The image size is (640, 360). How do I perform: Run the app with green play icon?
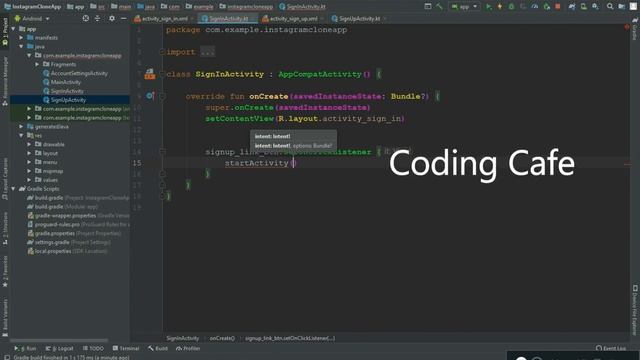(489, 7)
